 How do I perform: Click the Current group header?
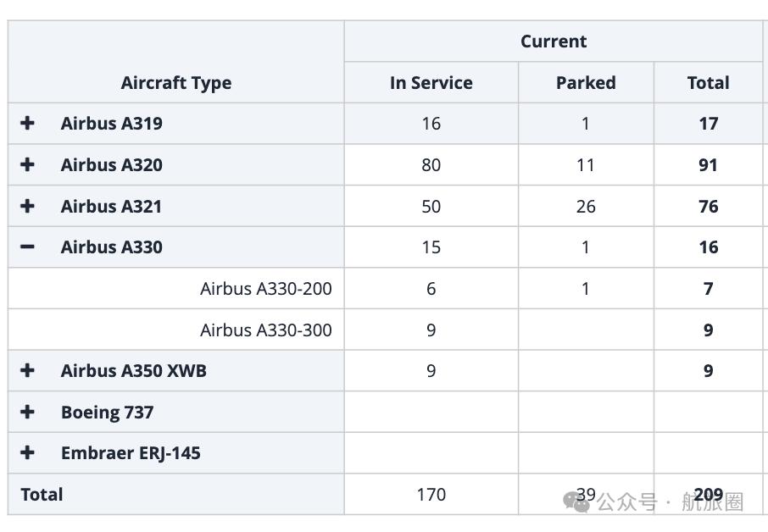click(554, 42)
